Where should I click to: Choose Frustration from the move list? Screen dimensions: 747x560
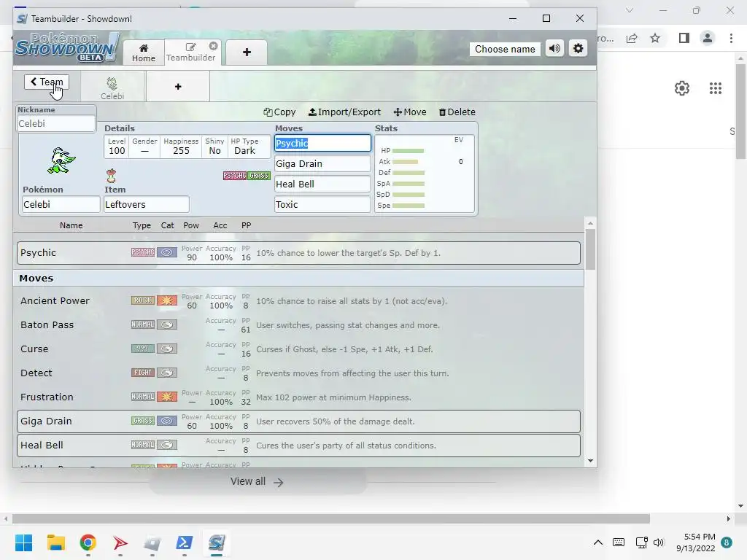(298, 397)
